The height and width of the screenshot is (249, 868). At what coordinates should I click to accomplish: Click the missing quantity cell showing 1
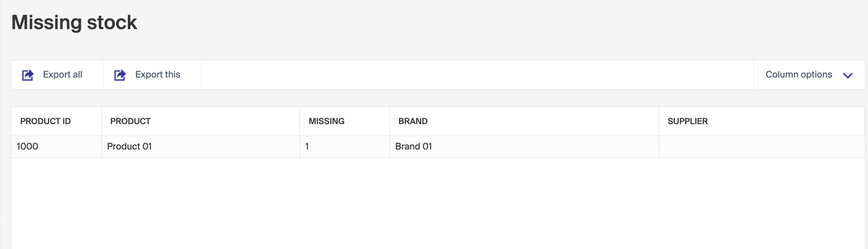click(x=307, y=147)
